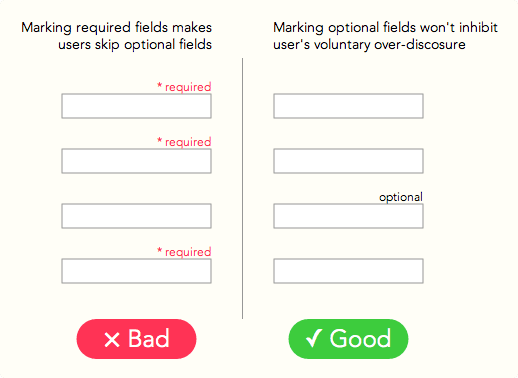
Task: Select the unlabeled third field on left form
Action: [136, 216]
